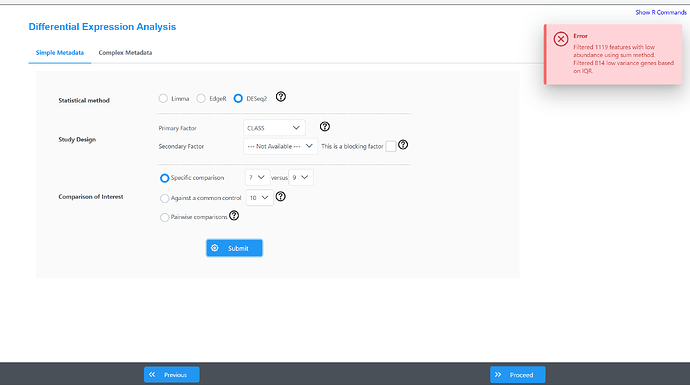The width and height of the screenshot is (690, 385).
Task: Click the Comparison of Interest label
Action: coord(91,197)
